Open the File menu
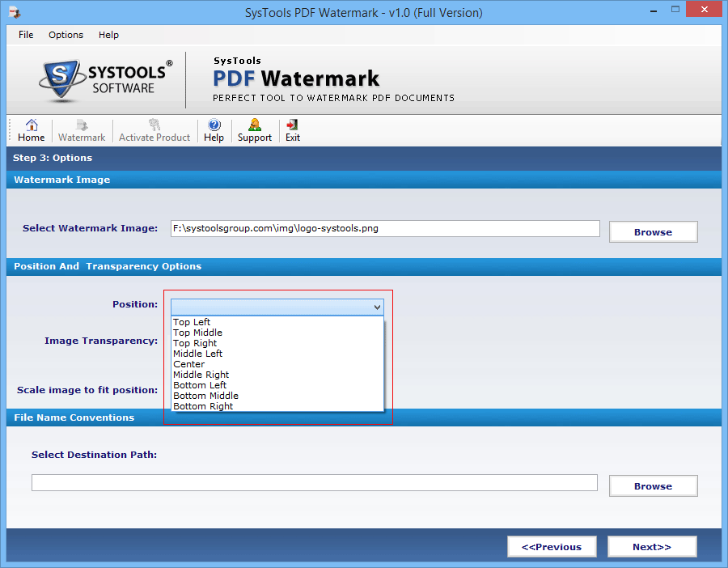 [26, 35]
